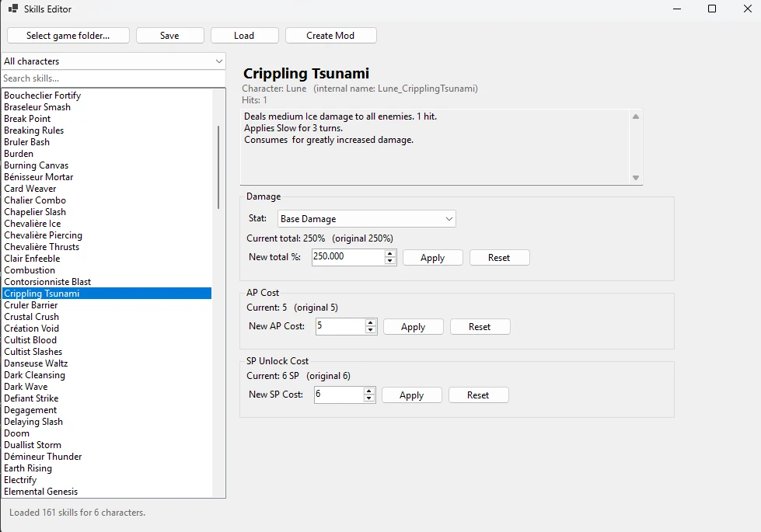The image size is (761, 532).
Task: Increment the New AP Cost spinner
Action: [370, 322]
